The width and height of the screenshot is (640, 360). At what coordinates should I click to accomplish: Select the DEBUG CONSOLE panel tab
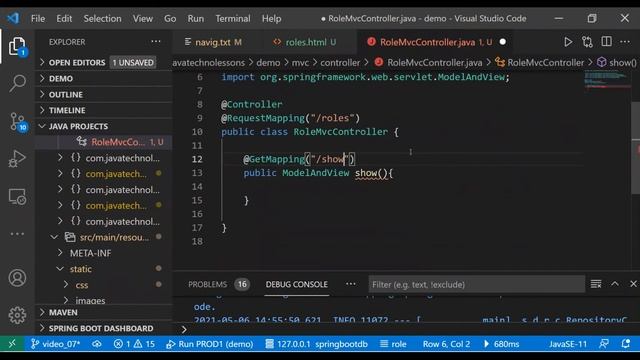pyautogui.click(x=296, y=284)
